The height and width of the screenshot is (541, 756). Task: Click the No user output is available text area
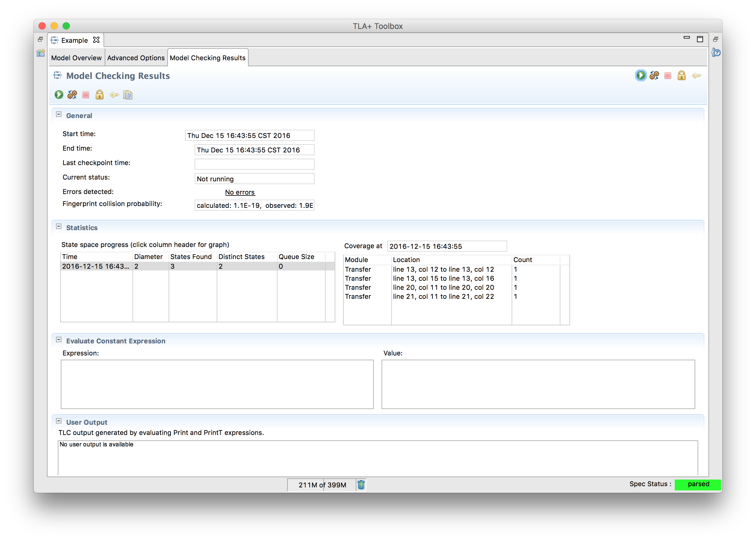click(x=378, y=458)
